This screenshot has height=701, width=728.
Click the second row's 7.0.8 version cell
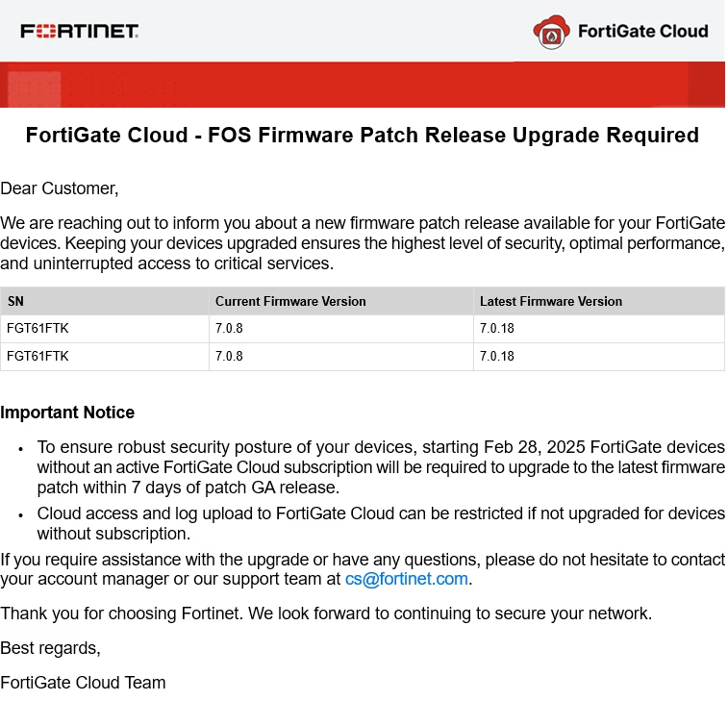(341, 357)
